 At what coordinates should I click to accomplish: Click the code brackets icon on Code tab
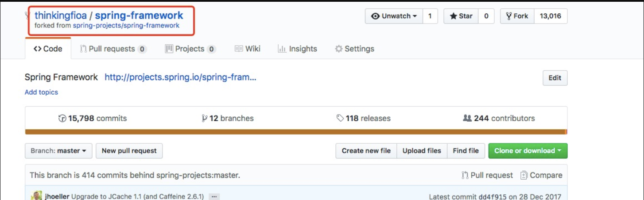coord(38,49)
